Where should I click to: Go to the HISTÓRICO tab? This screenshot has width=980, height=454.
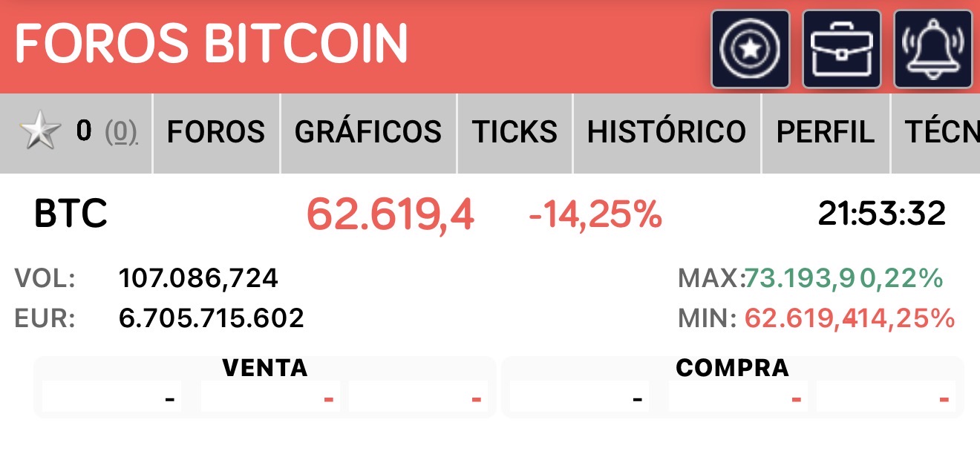(667, 132)
